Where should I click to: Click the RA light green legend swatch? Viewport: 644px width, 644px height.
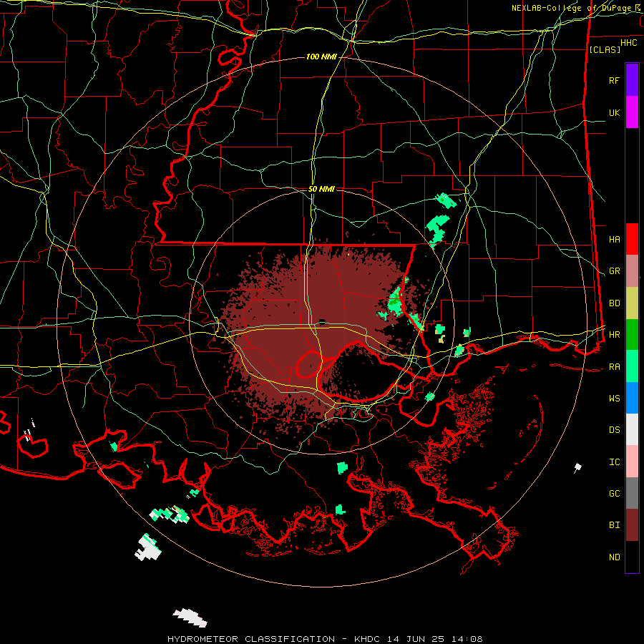tap(632, 366)
